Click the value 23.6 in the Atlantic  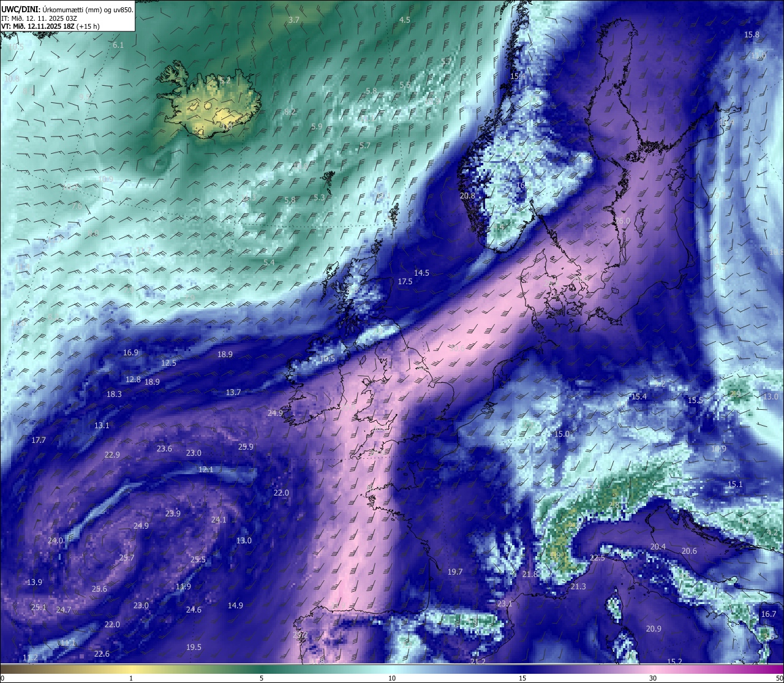point(164,448)
